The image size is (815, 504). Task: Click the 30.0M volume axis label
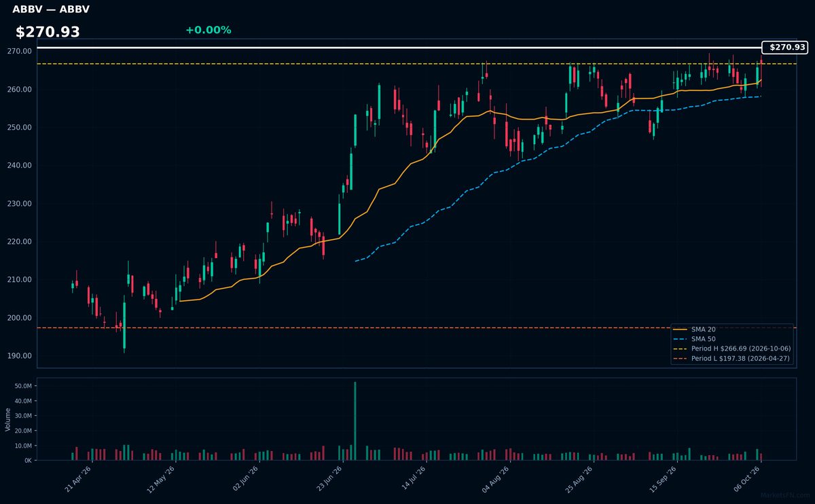[24, 416]
